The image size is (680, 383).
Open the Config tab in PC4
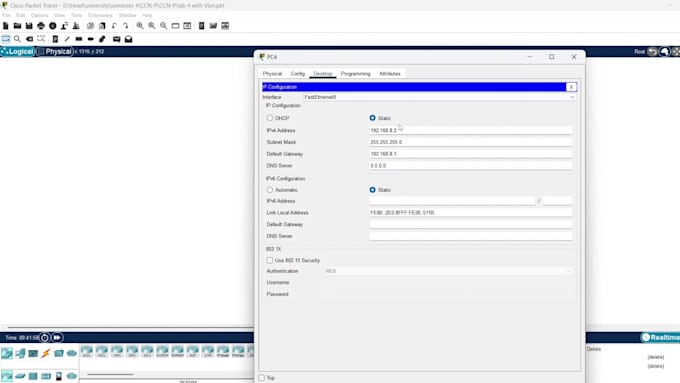click(298, 74)
